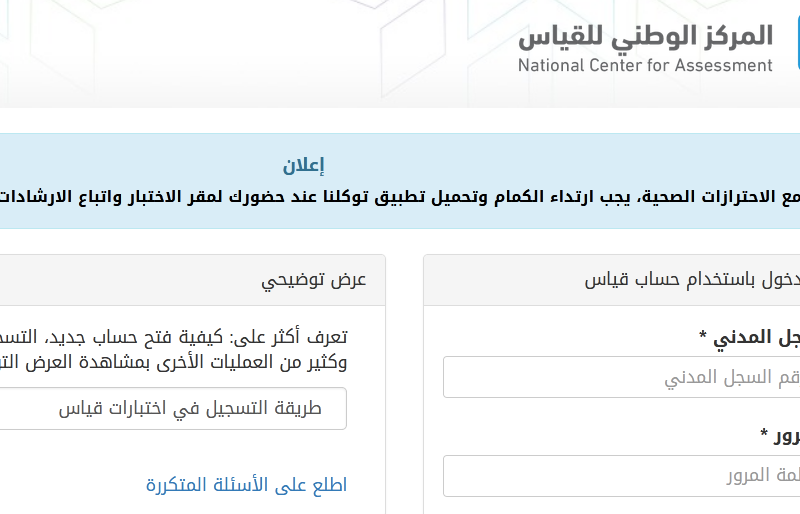Click the health precautions announcement text
The width and height of the screenshot is (800, 514).
click(x=400, y=197)
